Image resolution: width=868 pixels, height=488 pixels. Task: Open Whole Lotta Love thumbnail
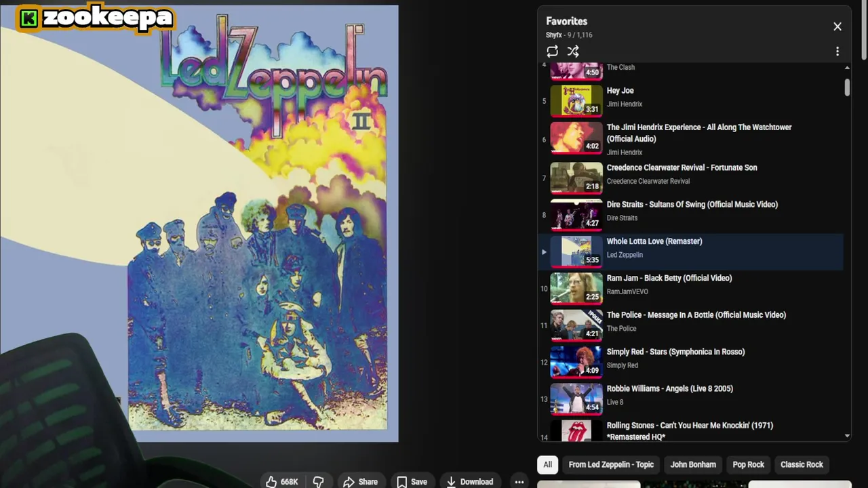(x=576, y=251)
